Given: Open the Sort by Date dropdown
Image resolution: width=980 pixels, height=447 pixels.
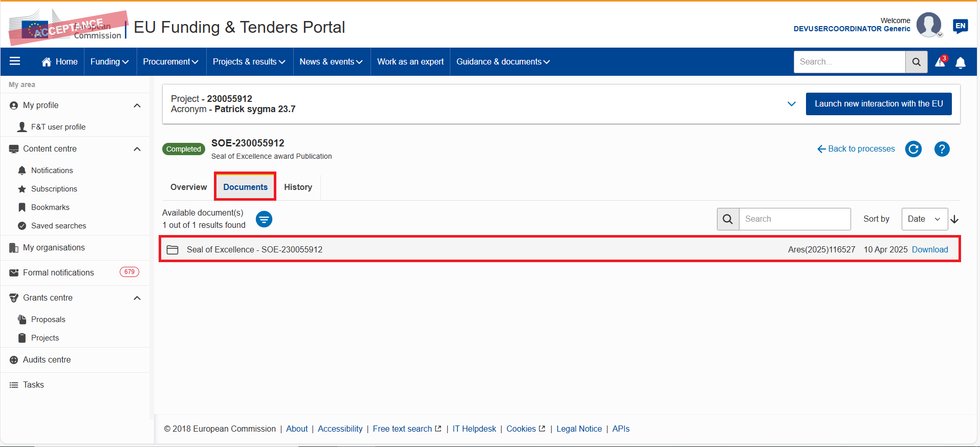Looking at the screenshot, I should 924,219.
